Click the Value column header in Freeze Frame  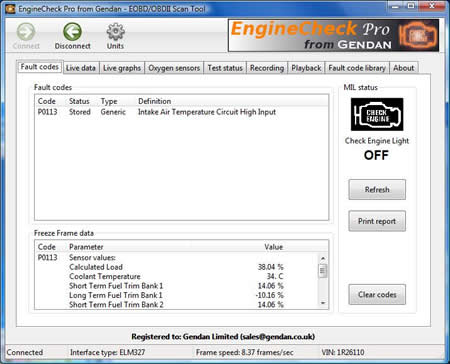click(274, 247)
